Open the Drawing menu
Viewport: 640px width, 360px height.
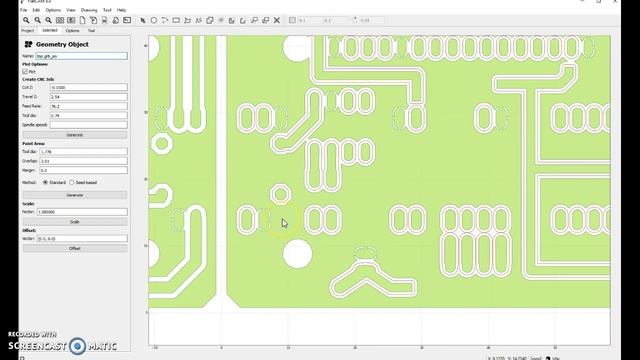click(89, 10)
